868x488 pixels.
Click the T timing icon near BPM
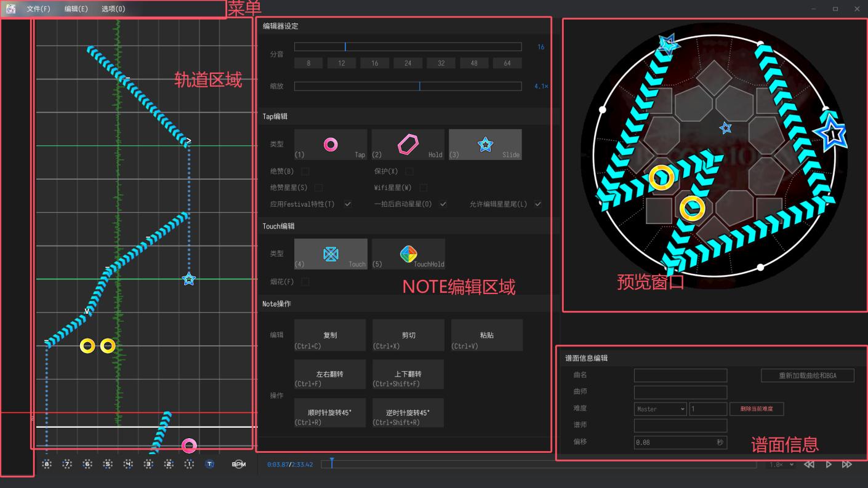pyautogui.click(x=209, y=464)
